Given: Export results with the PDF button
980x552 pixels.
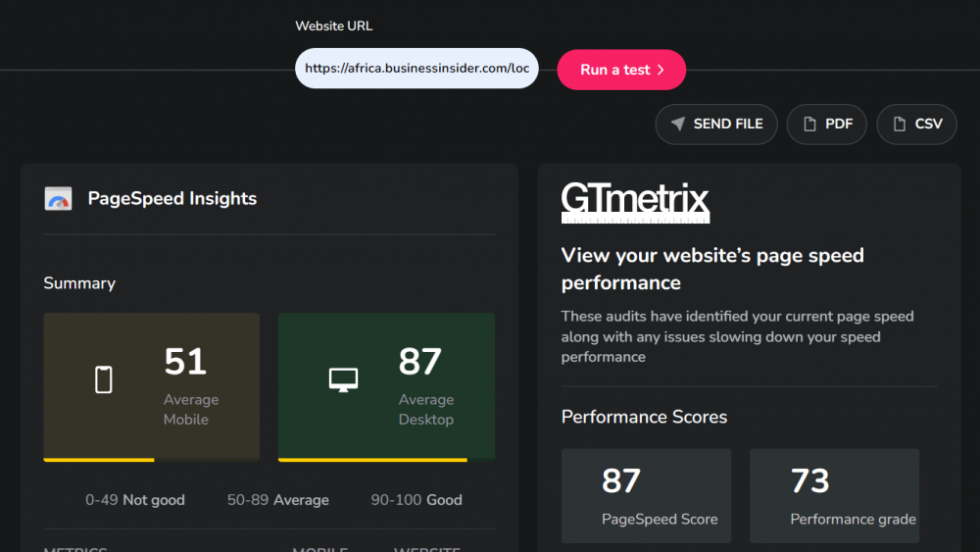Looking at the screenshot, I should (826, 125).
